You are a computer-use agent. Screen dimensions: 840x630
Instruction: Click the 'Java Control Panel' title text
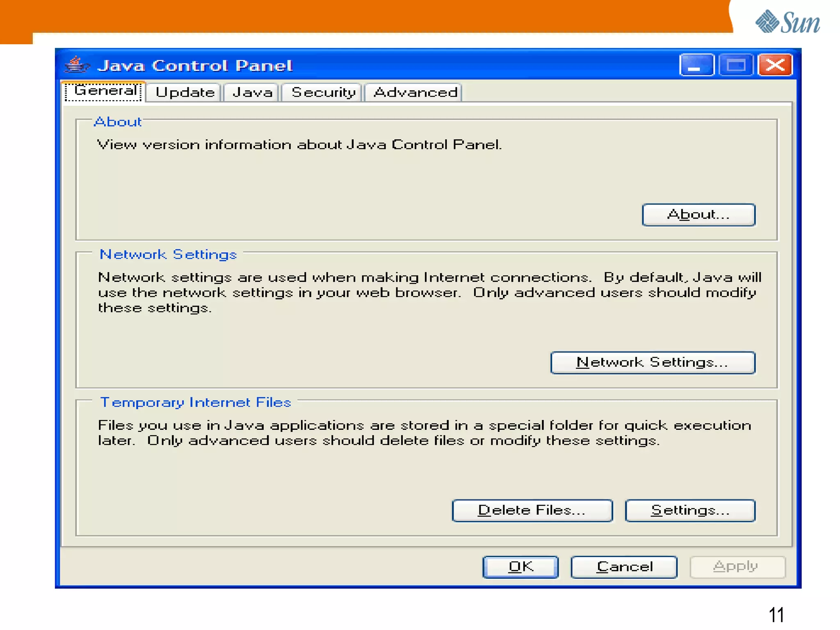point(195,66)
